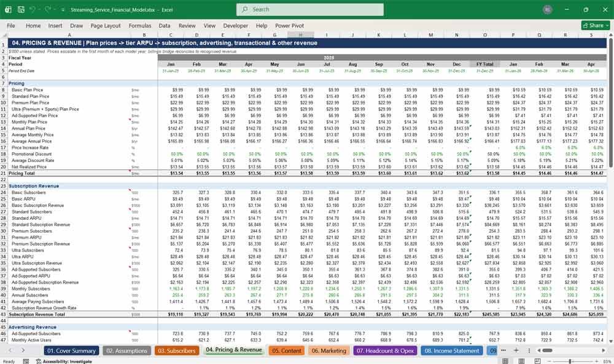The height and width of the screenshot is (364, 614).
Task: Switch to 07. Headcount & Opex sheet tab
Action: [x=385, y=350]
